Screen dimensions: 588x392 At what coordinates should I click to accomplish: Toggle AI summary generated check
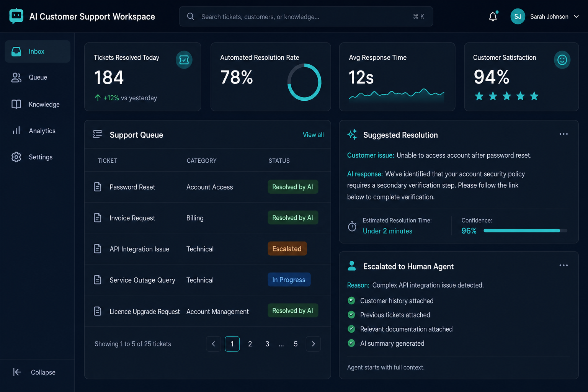[351, 343]
